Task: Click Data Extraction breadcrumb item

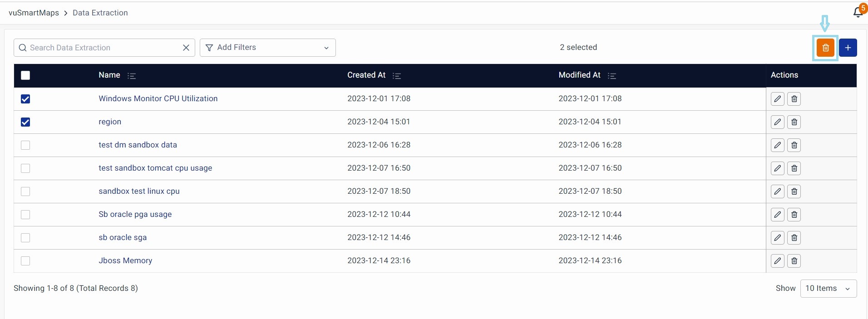Action: (x=100, y=13)
